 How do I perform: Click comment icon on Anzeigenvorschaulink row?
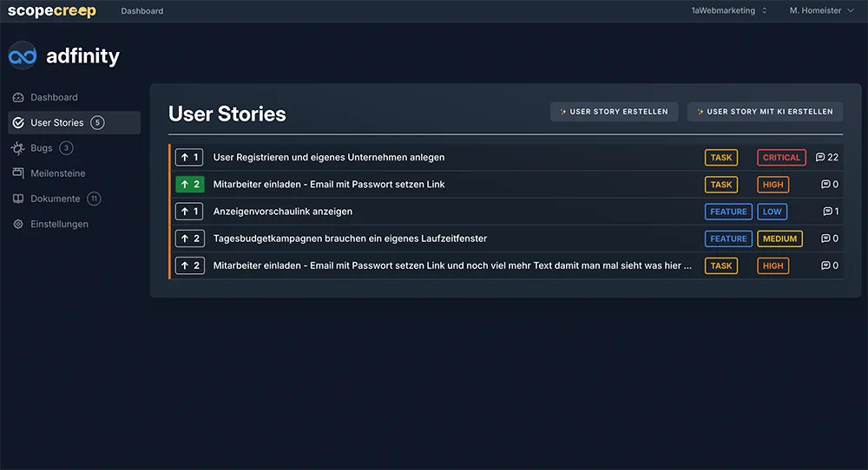point(827,212)
